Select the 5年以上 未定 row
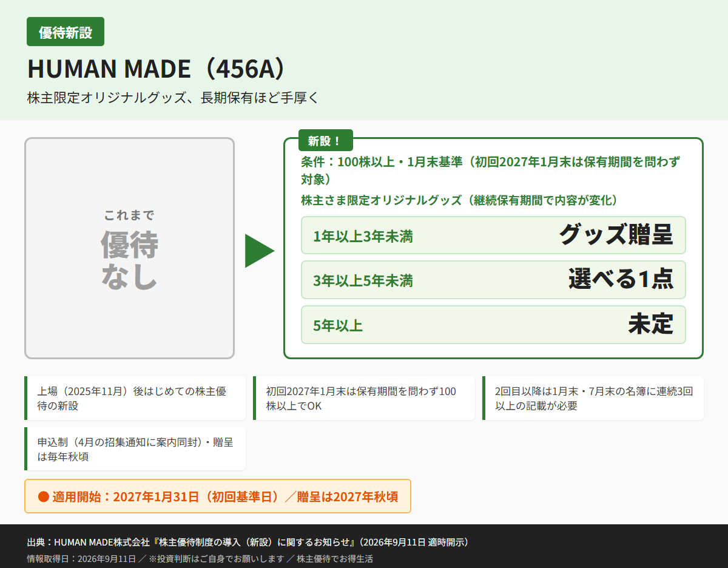728x568 pixels. tap(493, 325)
